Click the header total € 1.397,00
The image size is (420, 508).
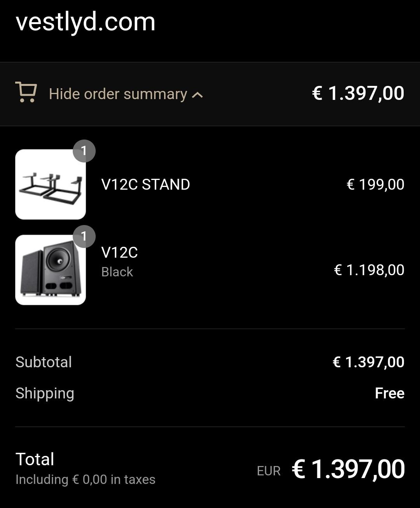pyautogui.click(x=358, y=94)
